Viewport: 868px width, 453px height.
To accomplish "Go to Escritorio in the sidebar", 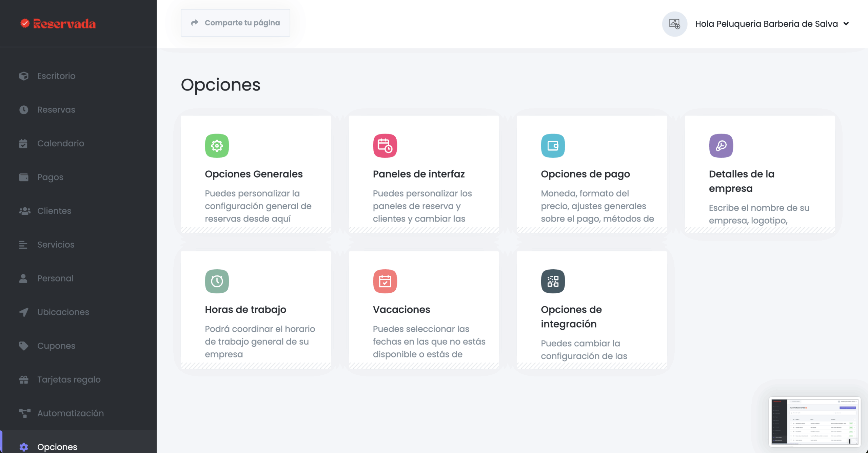I will pyautogui.click(x=56, y=76).
